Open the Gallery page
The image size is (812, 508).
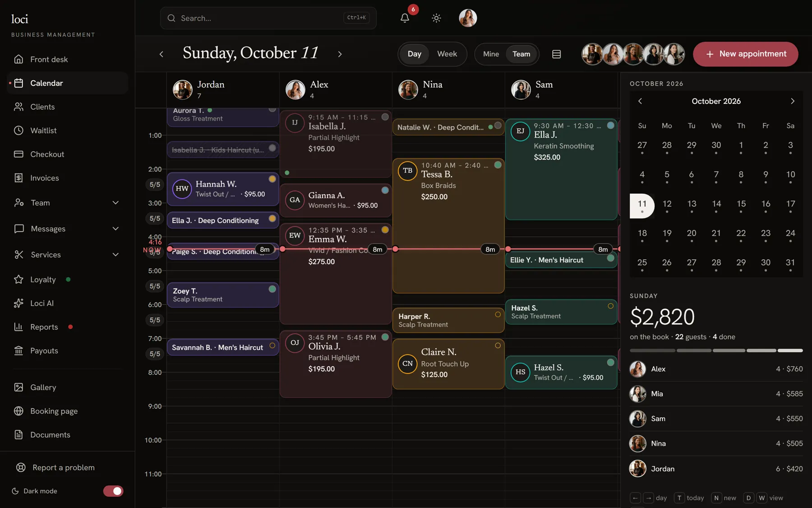click(x=67, y=387)
